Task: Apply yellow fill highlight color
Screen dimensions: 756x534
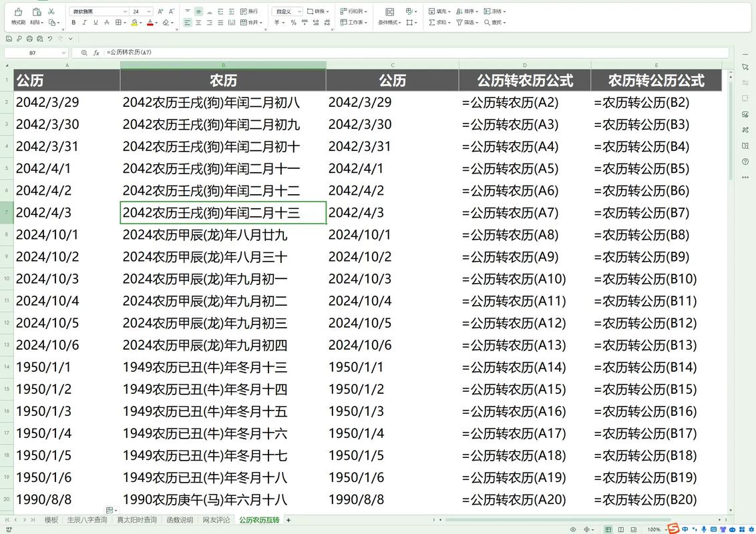Action: (134, 22)
